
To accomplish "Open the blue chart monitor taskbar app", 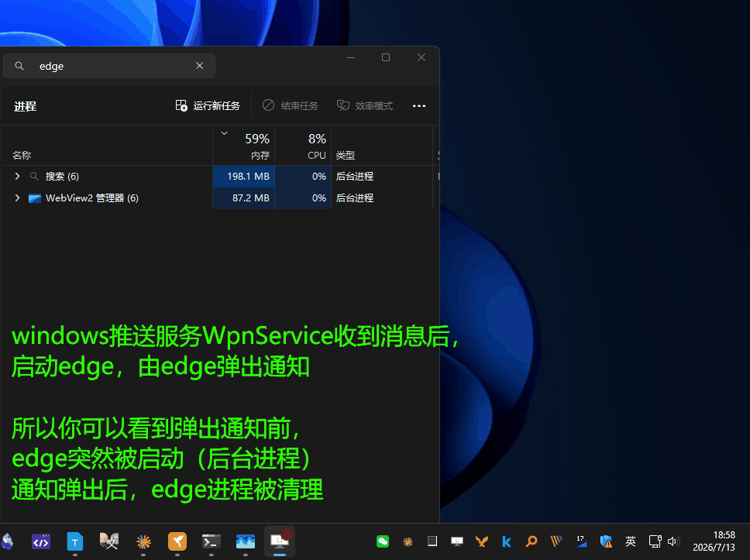I will pos(246,542).
